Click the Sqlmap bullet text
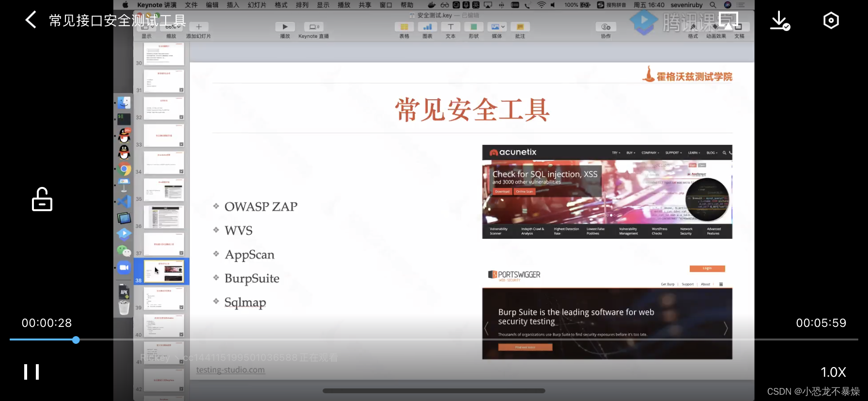 click(245, 303)
